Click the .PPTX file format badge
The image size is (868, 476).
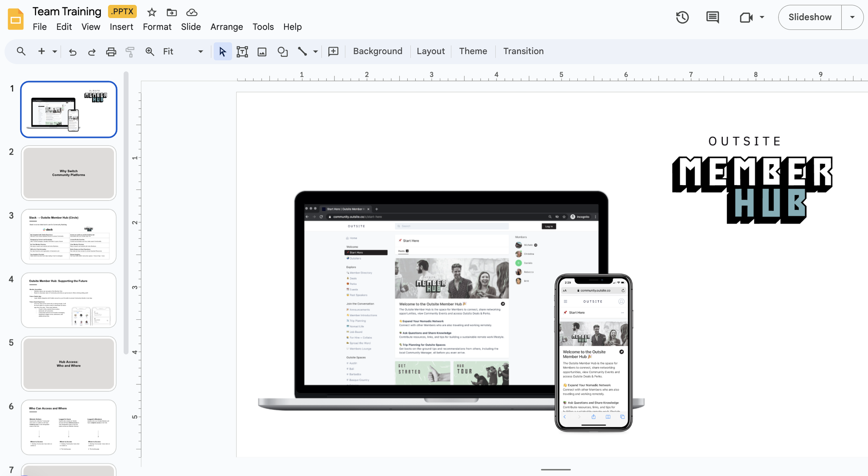click(122, 11)
